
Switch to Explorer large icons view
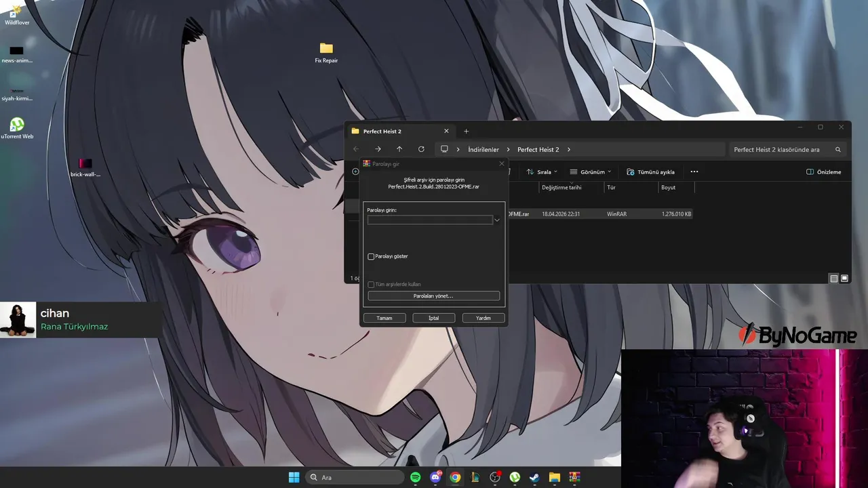844,279
